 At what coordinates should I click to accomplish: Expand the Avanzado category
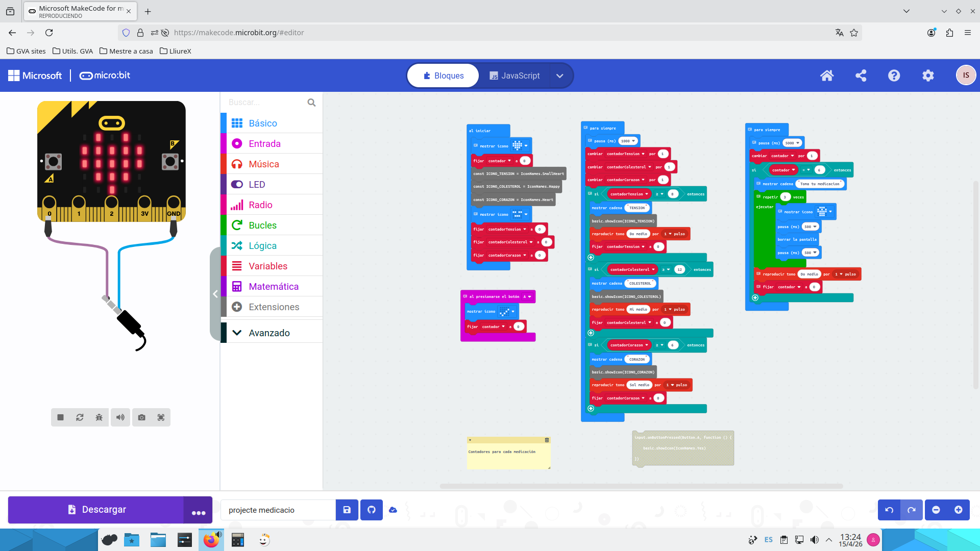[269, 333]
